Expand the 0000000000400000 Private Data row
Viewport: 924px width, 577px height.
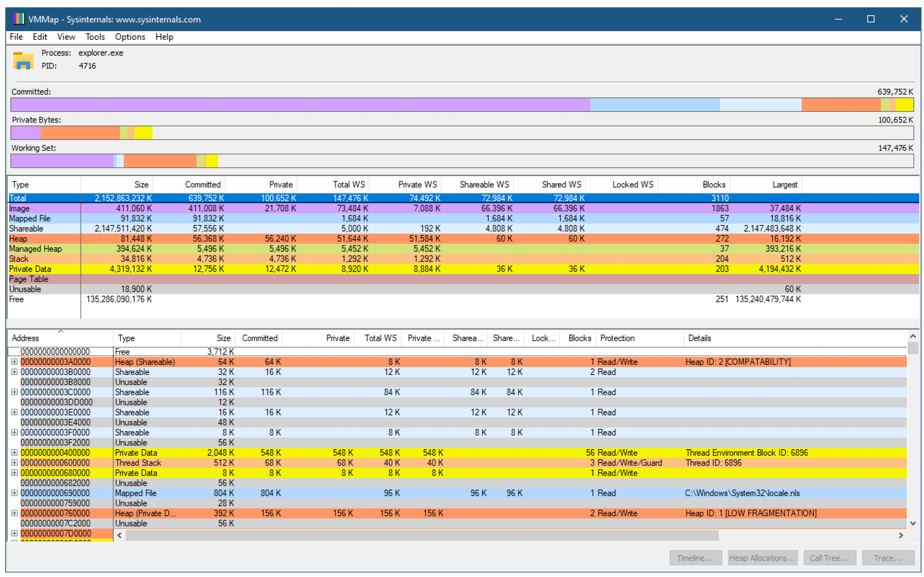pos(14,453)
